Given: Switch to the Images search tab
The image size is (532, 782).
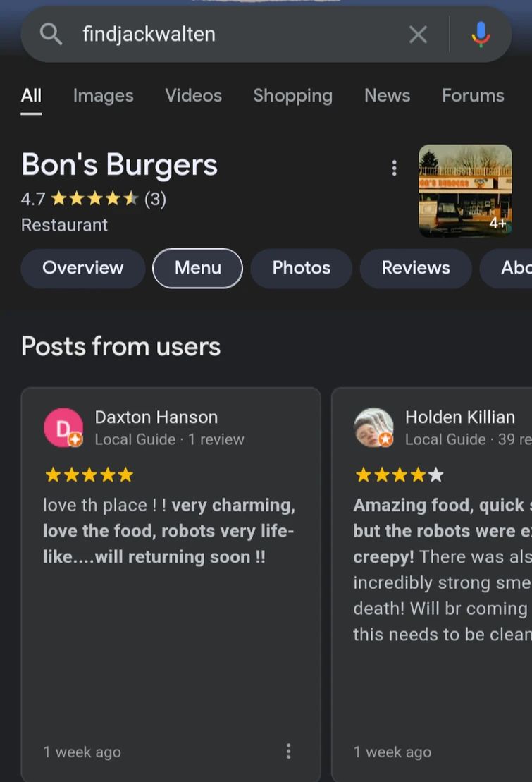Looking at the screenshot, I should pyautogui.click(x=103, y=95).
